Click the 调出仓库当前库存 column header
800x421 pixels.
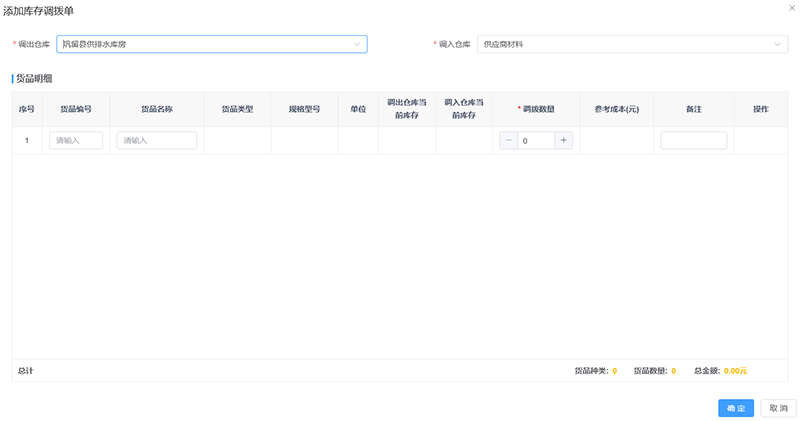tap(407, 109)
